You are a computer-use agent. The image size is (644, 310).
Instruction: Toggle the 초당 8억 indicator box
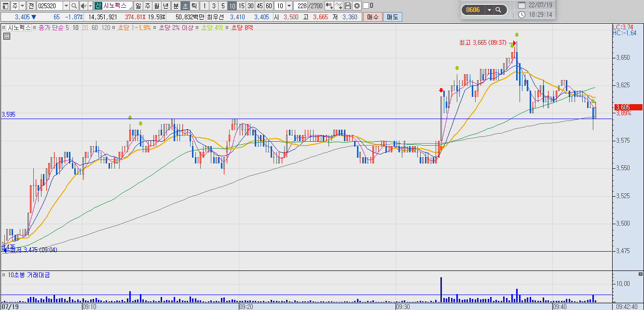pyautogui.click(x=227, y=27)
